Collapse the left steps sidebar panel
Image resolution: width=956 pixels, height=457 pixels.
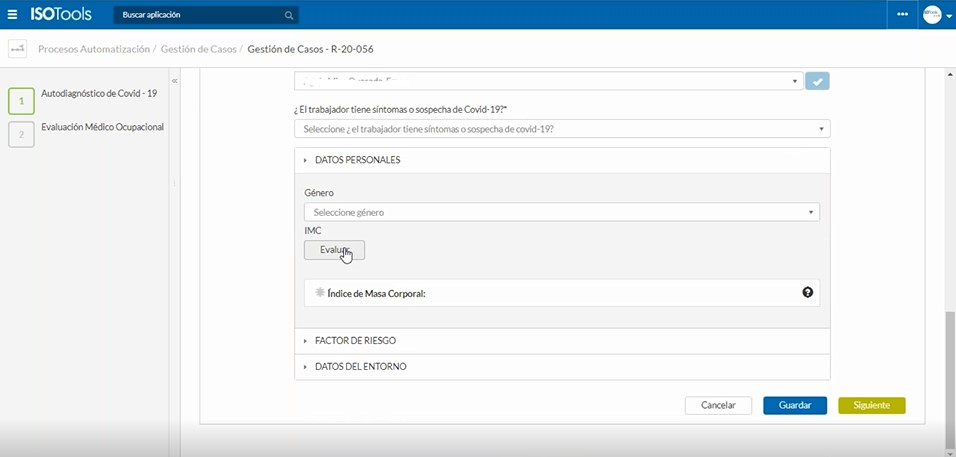175,81
